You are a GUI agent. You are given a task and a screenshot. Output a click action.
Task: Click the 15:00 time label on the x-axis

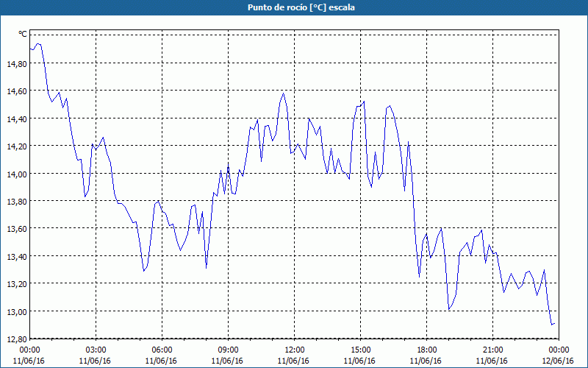pyautogui.click(x=360, y=350)
